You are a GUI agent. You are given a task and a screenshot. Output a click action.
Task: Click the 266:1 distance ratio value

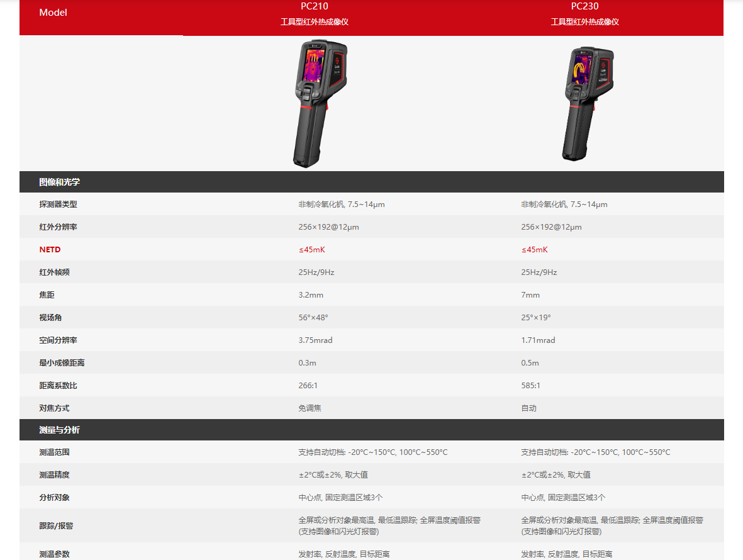click(x=308, y=386)
